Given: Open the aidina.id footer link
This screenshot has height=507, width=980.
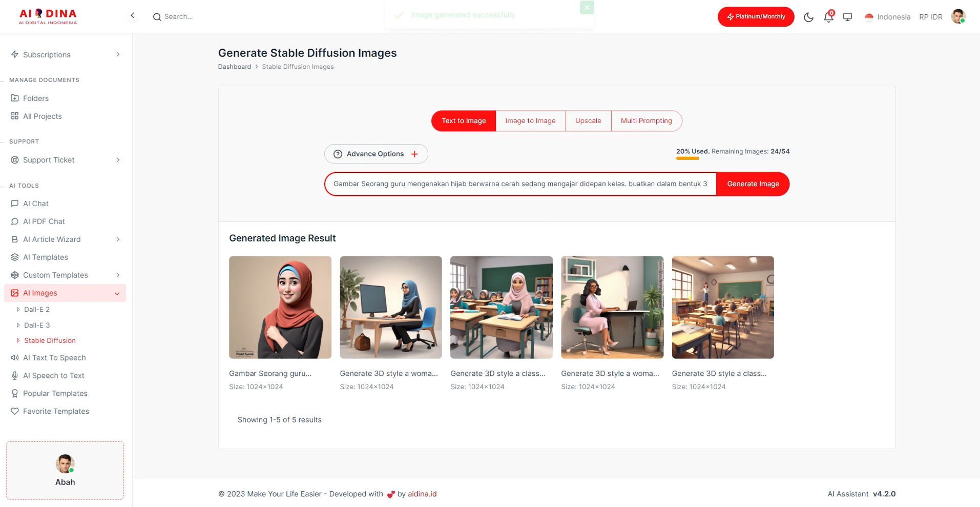Looking at the screenshot, I should pos(422,494).
